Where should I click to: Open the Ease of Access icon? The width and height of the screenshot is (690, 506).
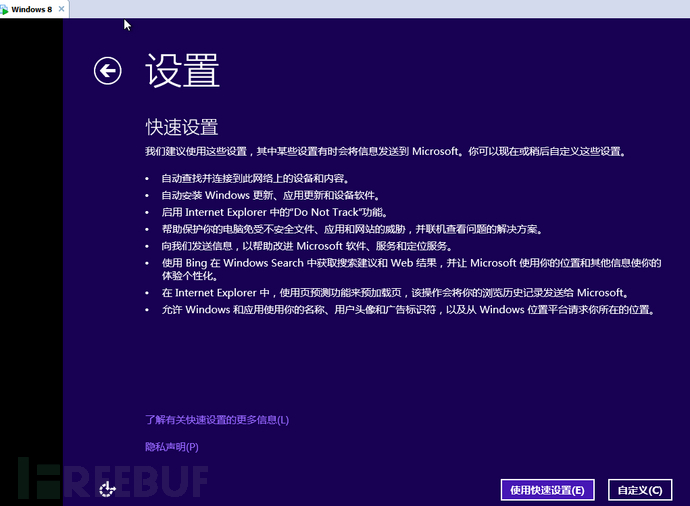click(x=107, y=488)
